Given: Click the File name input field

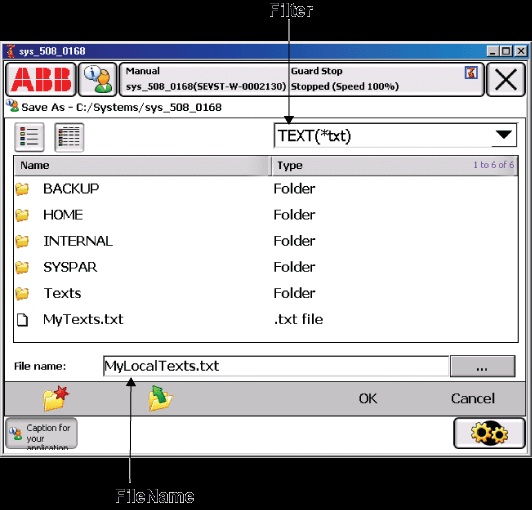Looking at the screenshot, I should point(276,366).
